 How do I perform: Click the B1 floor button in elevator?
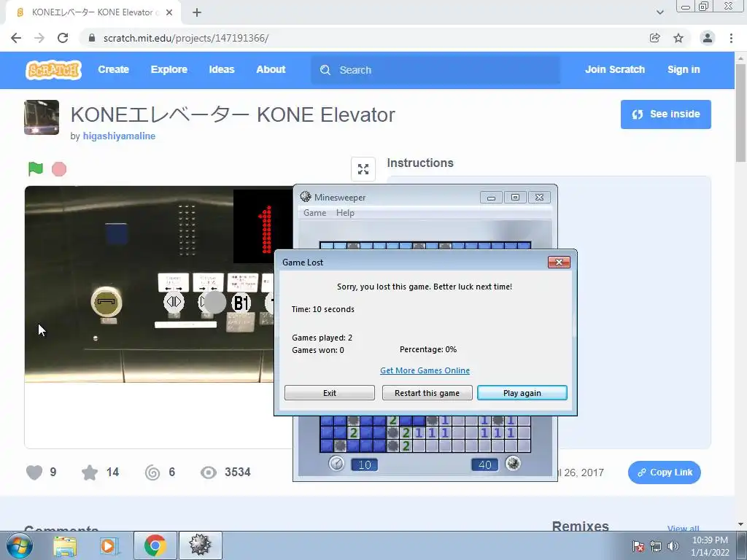(x=241, y=303)
